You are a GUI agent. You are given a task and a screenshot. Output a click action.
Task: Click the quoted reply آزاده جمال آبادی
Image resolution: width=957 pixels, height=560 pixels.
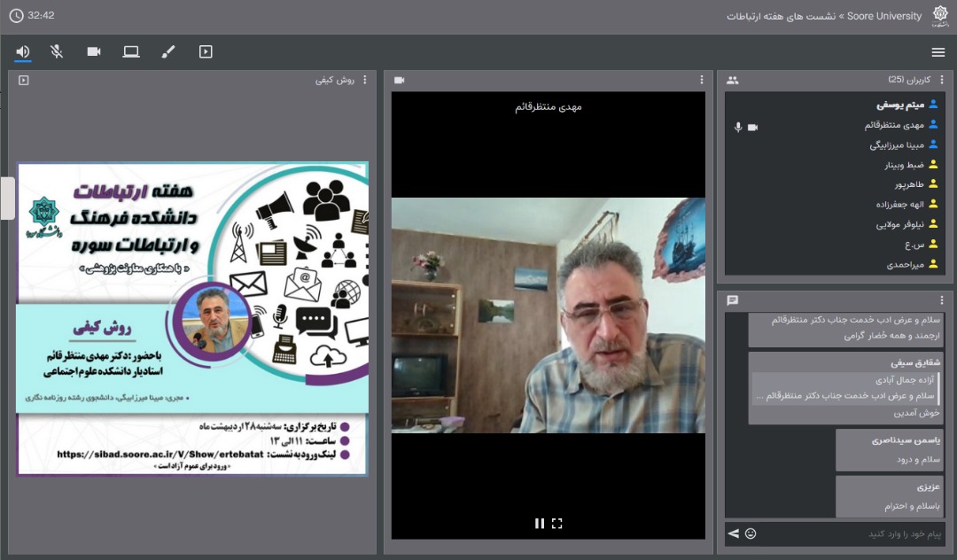[x=846, y=388]
